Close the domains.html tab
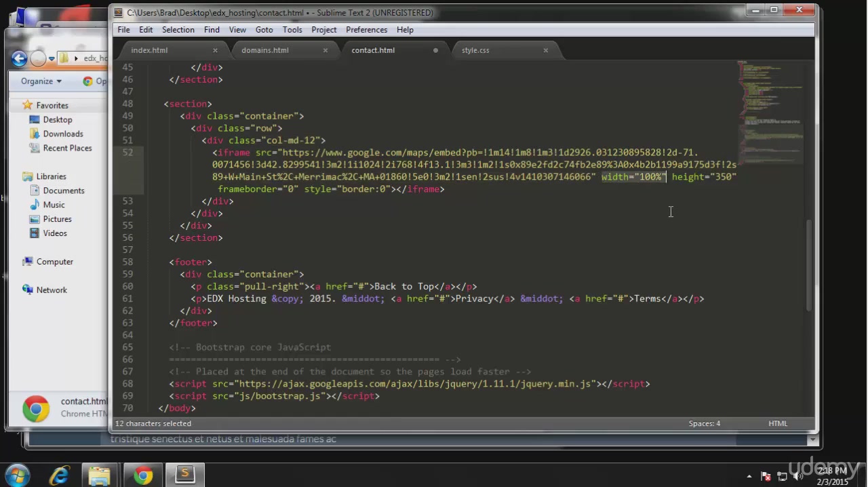 tap(325, 50)
